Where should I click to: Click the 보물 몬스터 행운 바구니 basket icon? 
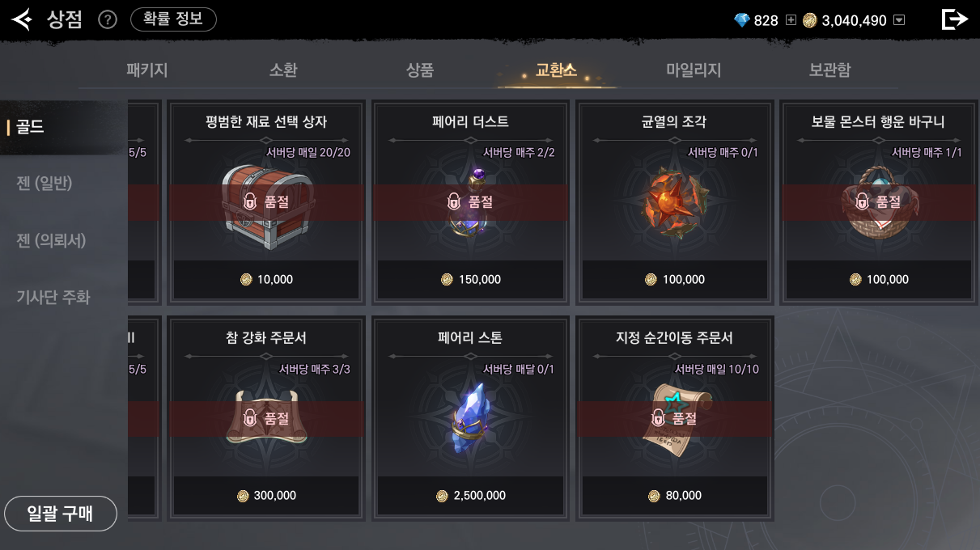coord(878,202)
